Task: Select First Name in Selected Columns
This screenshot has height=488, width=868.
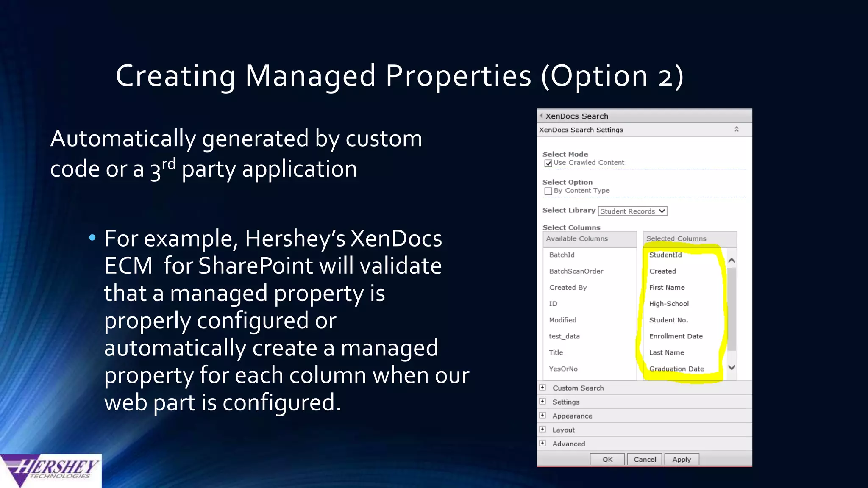Action: 667,287
